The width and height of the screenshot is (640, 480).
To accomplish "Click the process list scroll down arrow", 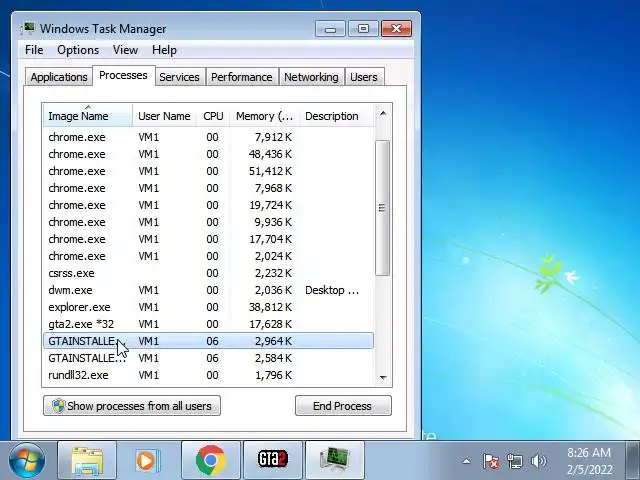I will (382, 378).
